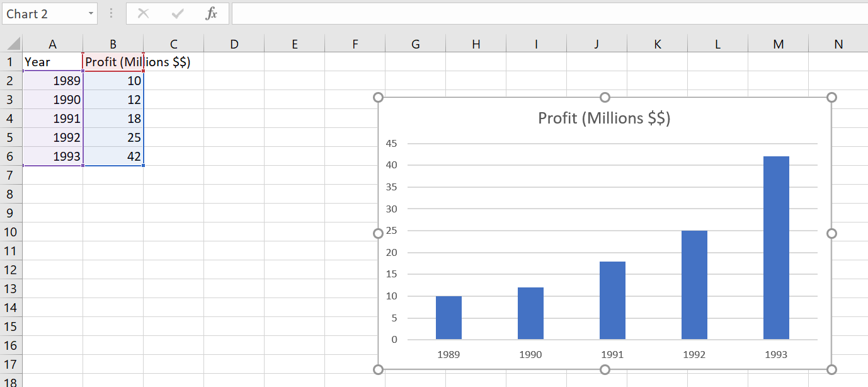Click the 1991 axis label under chart
868x387 pixels.
[x=612, y=354]
